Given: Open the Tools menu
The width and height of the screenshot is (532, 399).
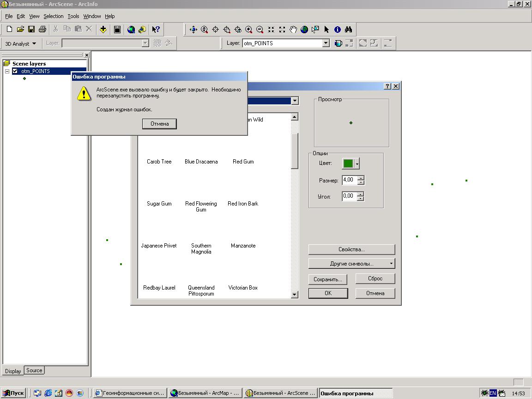Looking at the screenshot, I should click(x=73, y=16).
